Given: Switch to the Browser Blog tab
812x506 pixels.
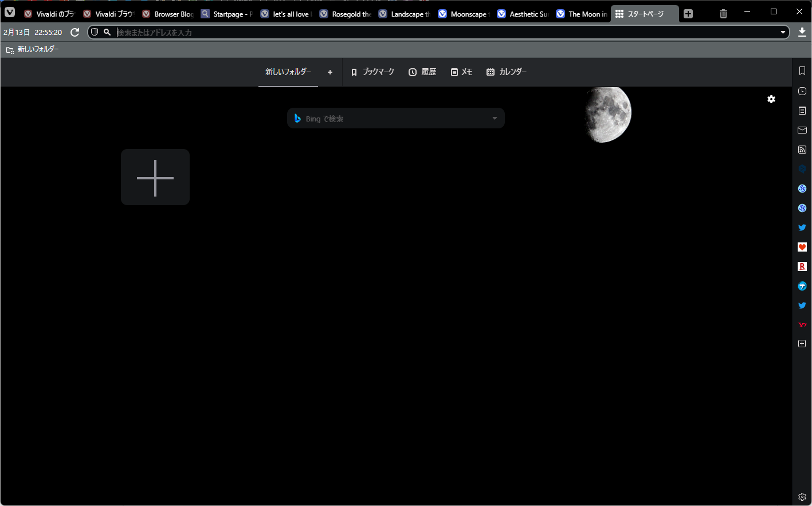Looking at the screenshot, I should coord(167,14).
